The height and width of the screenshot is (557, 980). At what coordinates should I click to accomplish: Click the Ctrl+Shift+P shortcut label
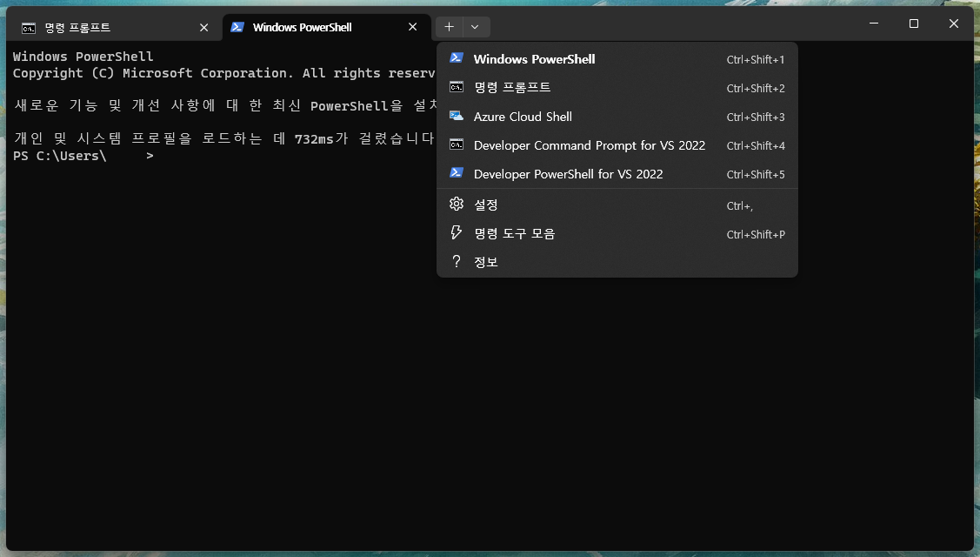tap(756, 235)
